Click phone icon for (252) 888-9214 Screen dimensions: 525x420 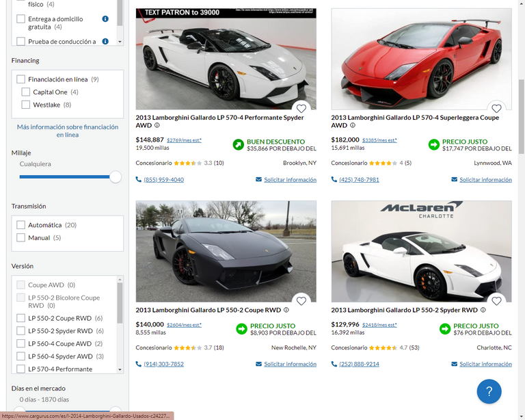coord(334,364)
